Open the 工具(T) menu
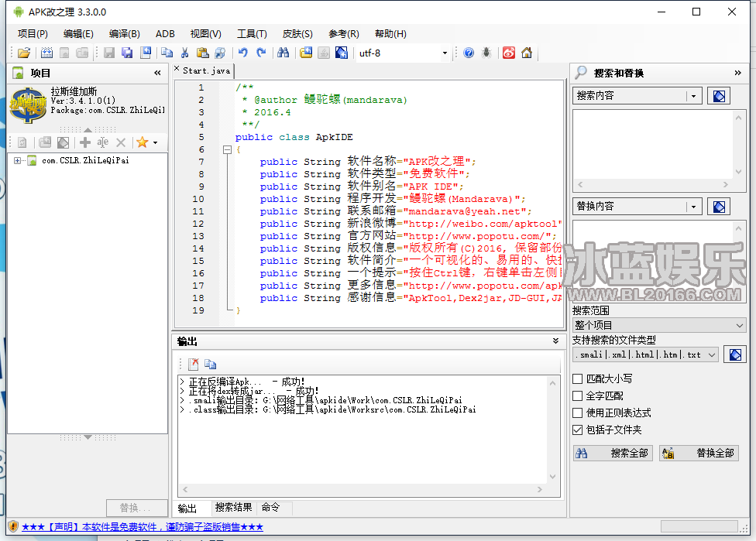Viewport: 756px width, 541px height. point(252,34)
